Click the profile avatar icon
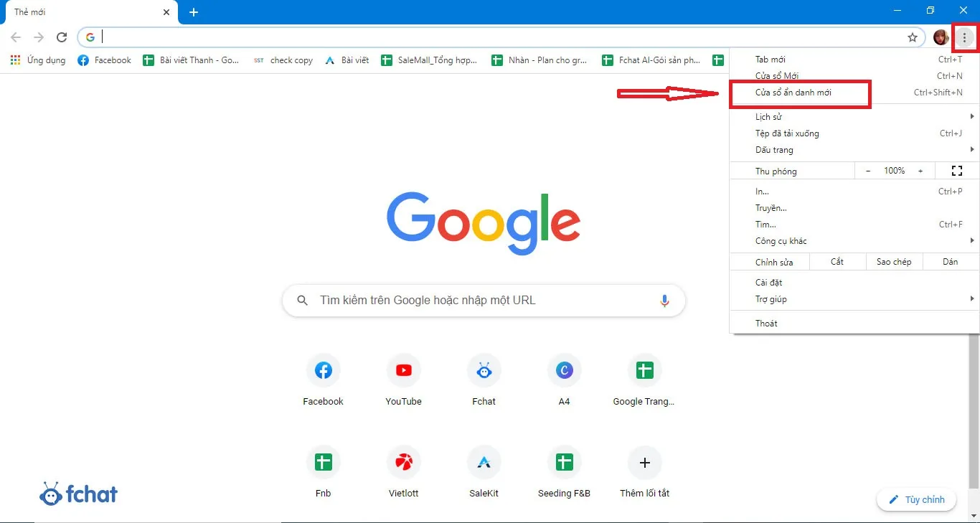 [941, 37]
